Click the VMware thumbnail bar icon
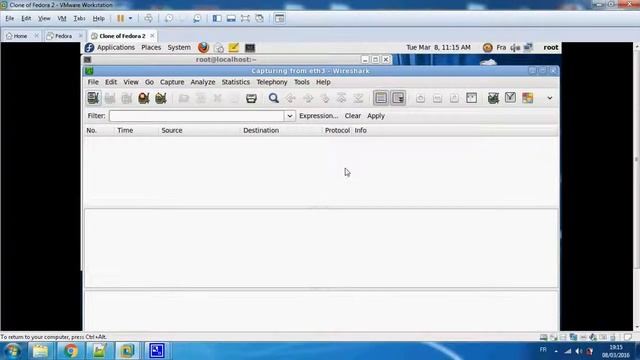The image size is (640, 360). click(231, 18)
